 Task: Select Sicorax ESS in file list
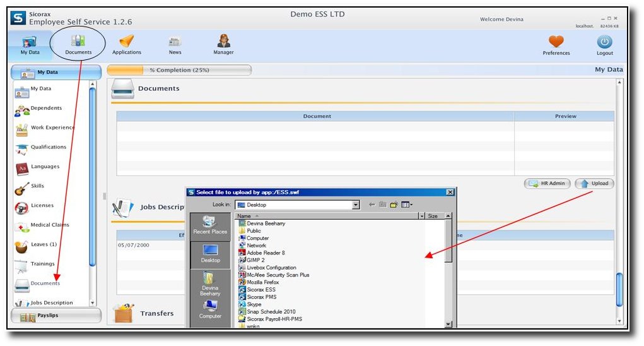point(261,290)
